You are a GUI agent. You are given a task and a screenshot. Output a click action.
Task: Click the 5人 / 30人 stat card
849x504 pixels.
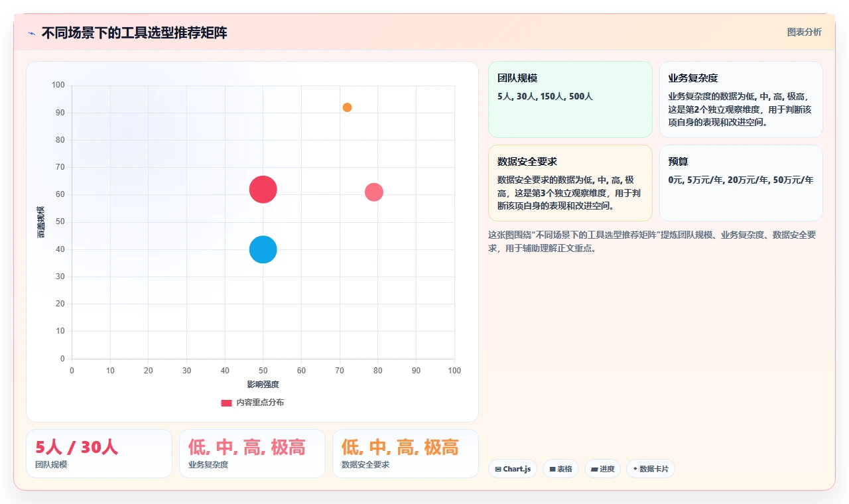[99, 454]
